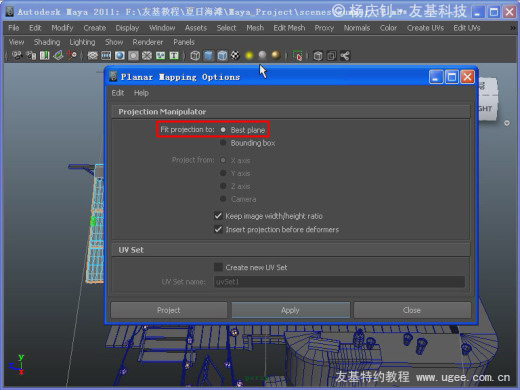Viewport: 520px width, 390px height.
Task: Click the Bookmarks icon in panel toolbar
Action: (45, 55)
